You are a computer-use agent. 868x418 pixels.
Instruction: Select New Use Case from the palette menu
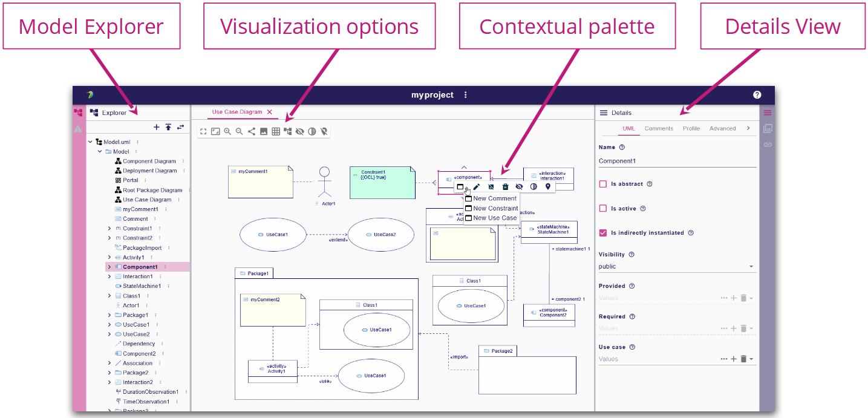tap(494, 218)
